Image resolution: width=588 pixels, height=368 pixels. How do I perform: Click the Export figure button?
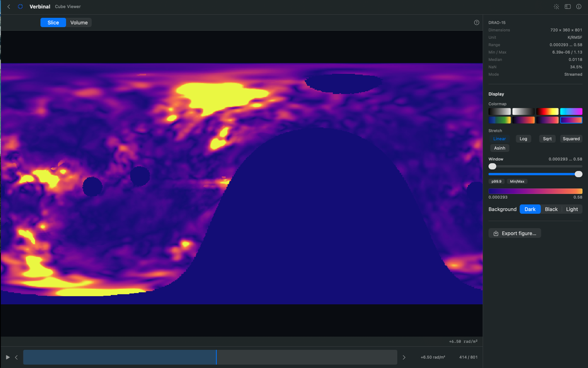tap(514, 233)
